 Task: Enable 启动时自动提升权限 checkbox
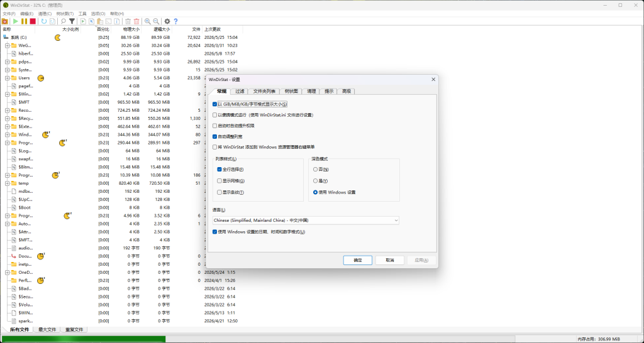point(215,126)
